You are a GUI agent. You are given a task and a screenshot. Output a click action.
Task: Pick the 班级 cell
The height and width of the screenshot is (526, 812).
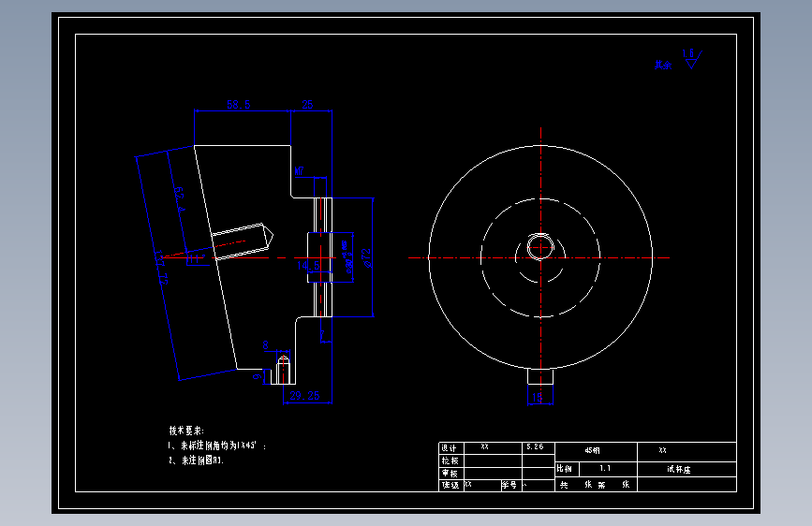[x=450, y=485]
